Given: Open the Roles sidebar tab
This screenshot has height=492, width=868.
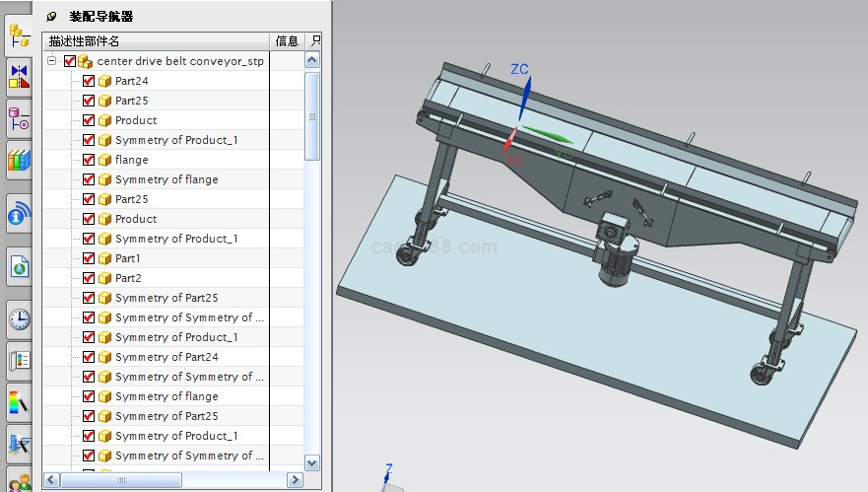Looking at the screenshot, I should (x=19, y=480).
